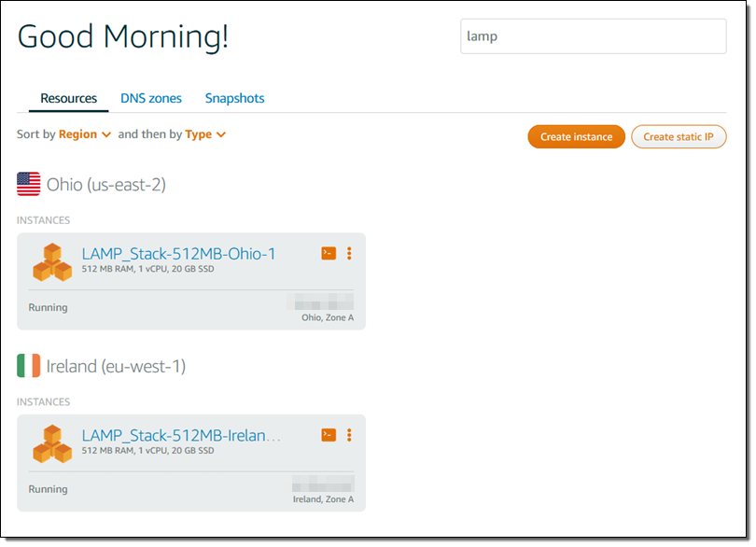Click the orange cubes icon of the Ohio instance
This screenshot has height=547, width=756.
pos(52,262)
